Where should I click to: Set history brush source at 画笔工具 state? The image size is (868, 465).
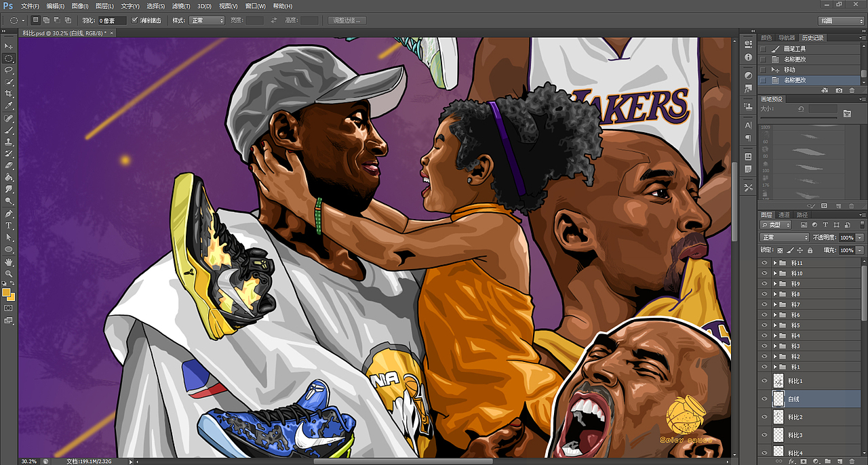click(763, 49)
